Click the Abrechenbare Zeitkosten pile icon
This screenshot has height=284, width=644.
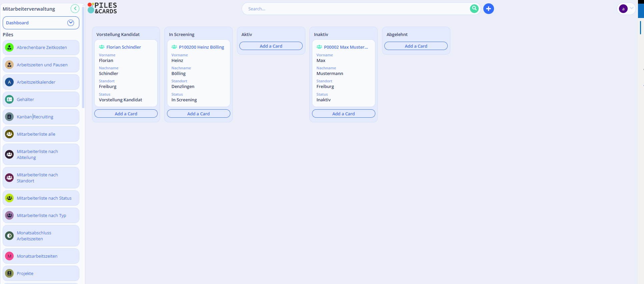(9, 47)
